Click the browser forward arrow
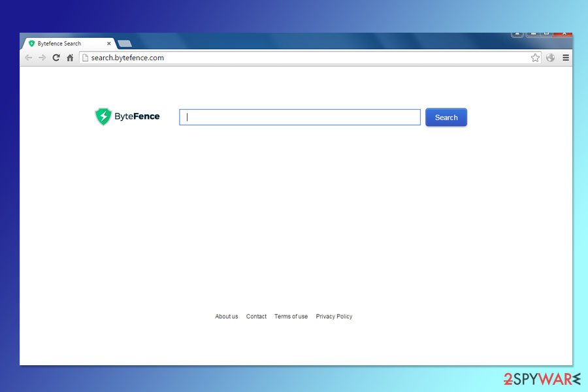The image size is (588, 392). point(42,57)
